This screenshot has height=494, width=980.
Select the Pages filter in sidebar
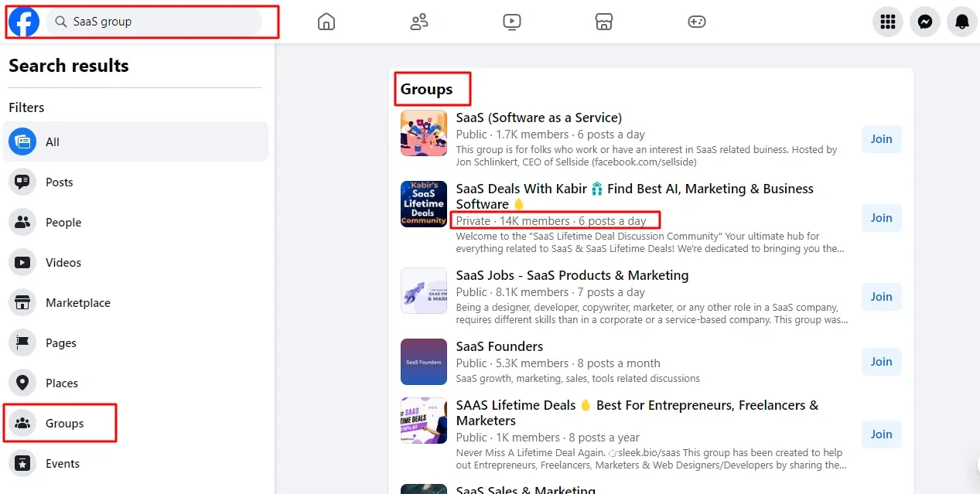click(63, 342)
